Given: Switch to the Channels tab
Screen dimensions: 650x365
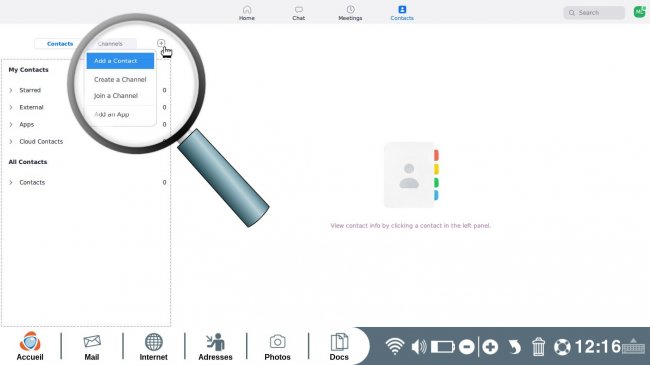Looking at the screenshot, I should tap(110, 44).
